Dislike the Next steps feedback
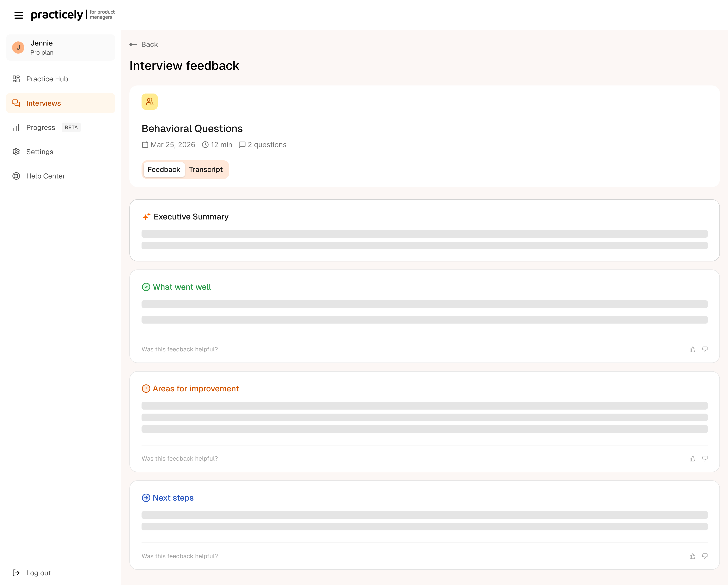This screenshot has width=728, height=585. (705, 556)
